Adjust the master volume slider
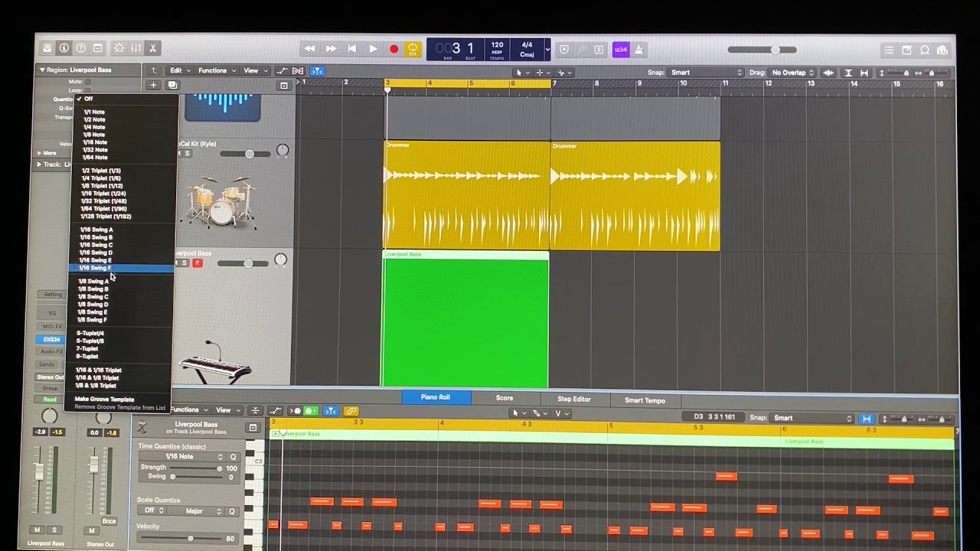This screenshot has height=551, width=980. 763,50
